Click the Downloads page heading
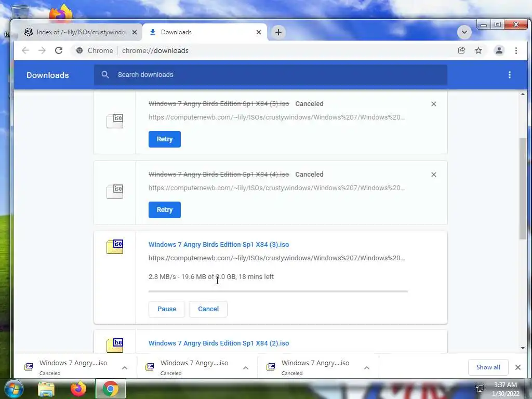Image resolution: width=532 pixels, height=399 pixels. coord(48,75)
